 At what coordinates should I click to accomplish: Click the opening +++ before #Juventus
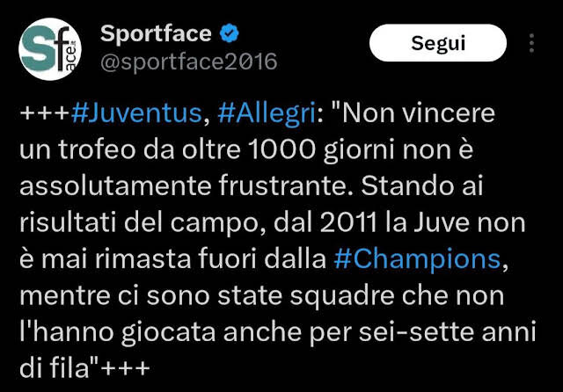[45, 113]
